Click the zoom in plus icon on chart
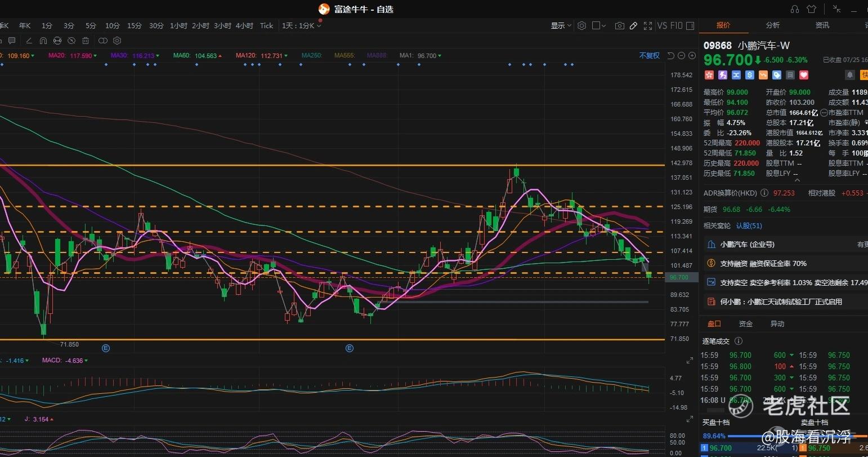This screenshot has height=457, width=868. coord(692,56)
